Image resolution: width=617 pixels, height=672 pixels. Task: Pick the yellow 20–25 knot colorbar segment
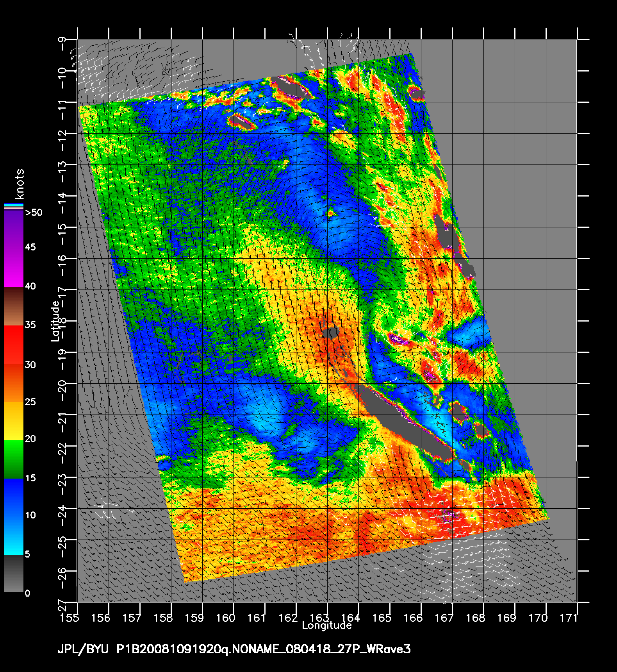click(x=14, y=421)
